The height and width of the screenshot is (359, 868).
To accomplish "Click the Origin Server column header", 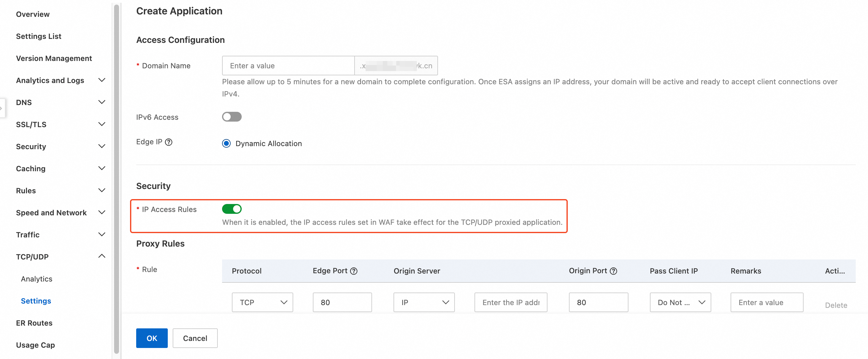I will [x=417, y=271].
